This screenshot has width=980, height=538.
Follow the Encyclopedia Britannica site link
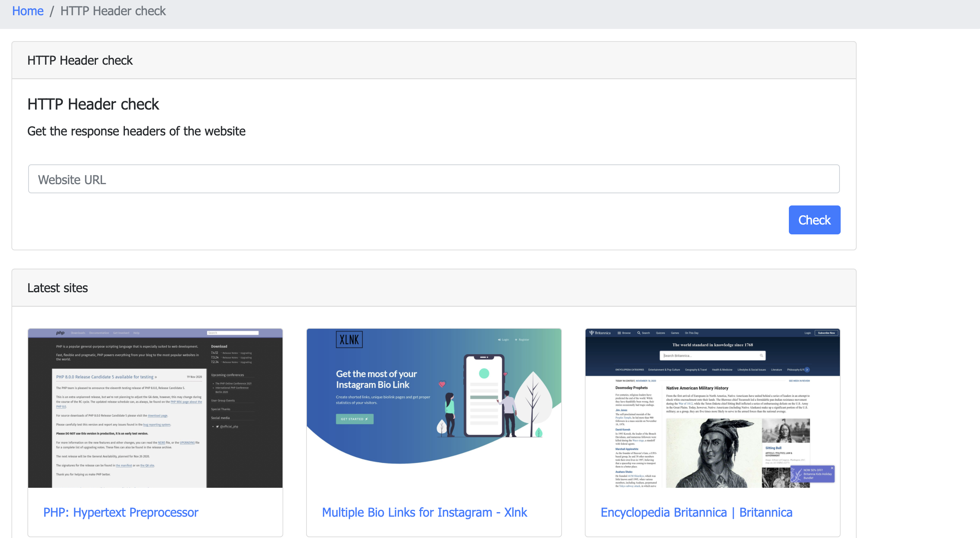tap(696, 513)
